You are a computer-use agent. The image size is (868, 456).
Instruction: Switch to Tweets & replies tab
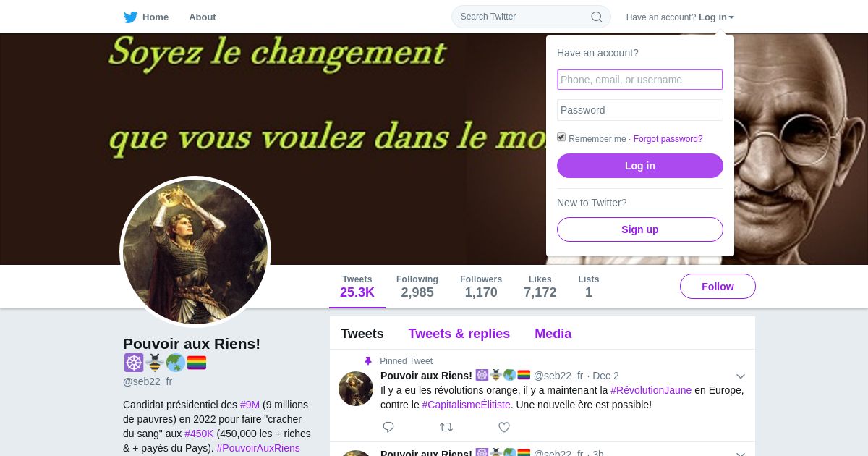click(459, 334)
